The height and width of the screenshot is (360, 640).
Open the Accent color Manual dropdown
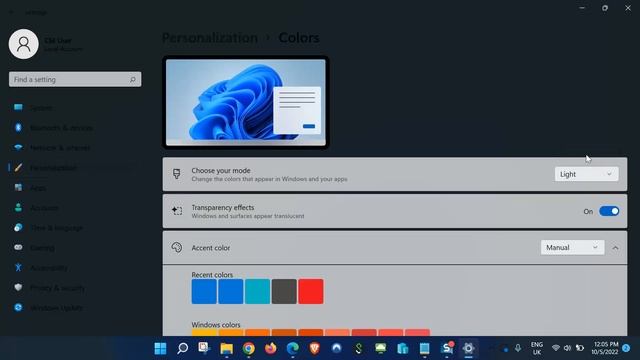[x=572, y=248]
